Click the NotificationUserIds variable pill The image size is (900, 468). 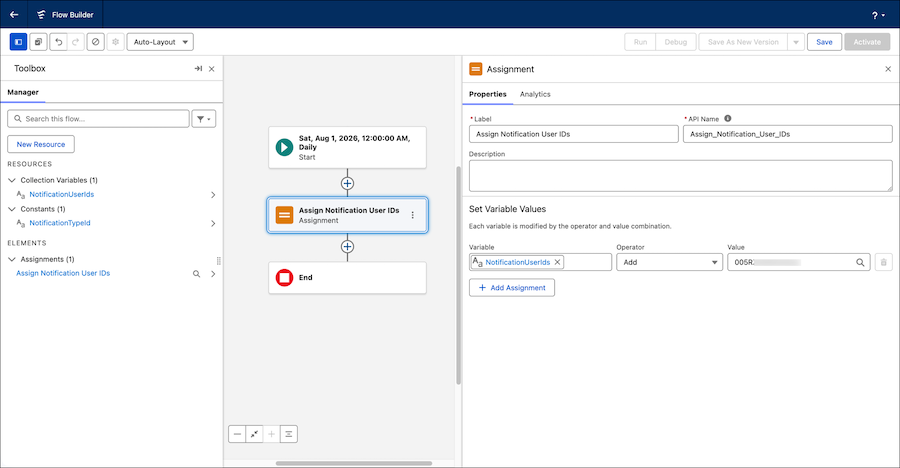pos(517,262)
